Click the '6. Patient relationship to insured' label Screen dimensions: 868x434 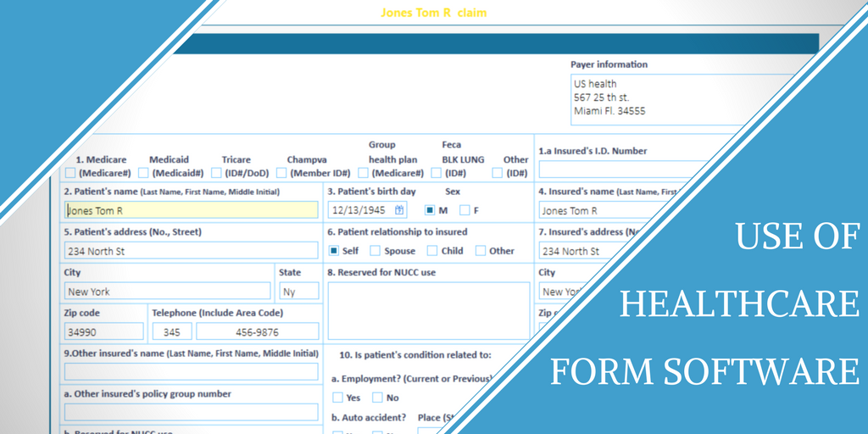tap(398, 232)
